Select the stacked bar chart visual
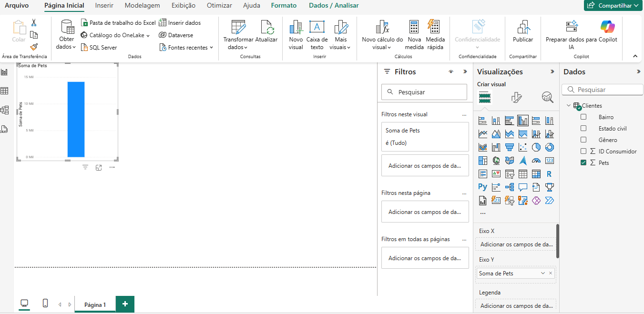 tap(483, 121)
